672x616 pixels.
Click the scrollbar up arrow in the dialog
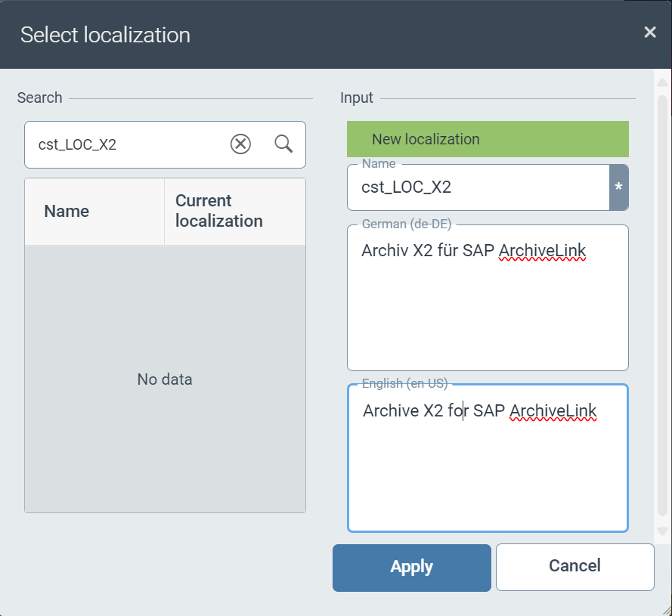coord(662,82)
